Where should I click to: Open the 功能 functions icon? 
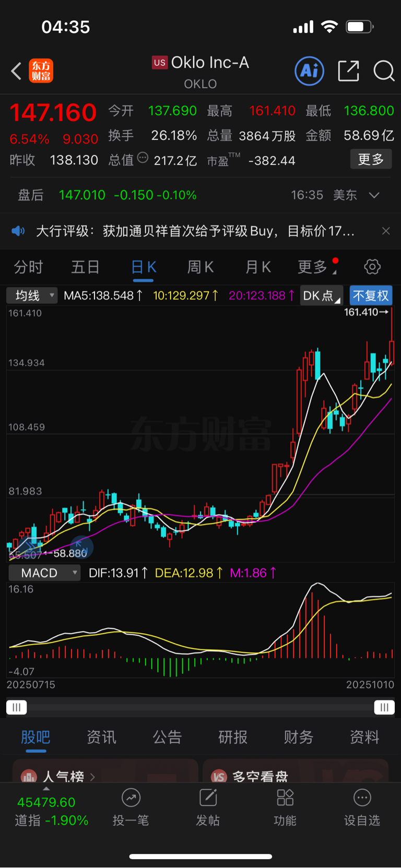tap(285, 798)
